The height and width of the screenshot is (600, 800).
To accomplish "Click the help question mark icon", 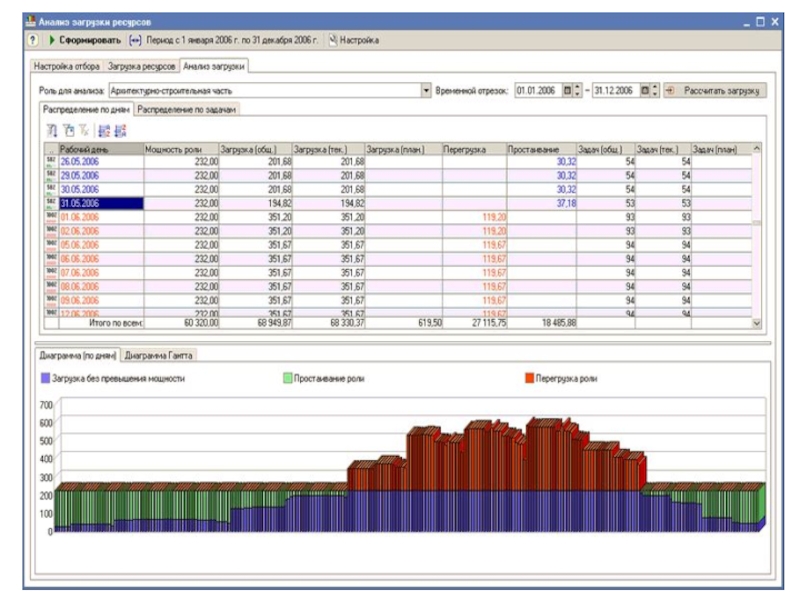I will point(33,40).
